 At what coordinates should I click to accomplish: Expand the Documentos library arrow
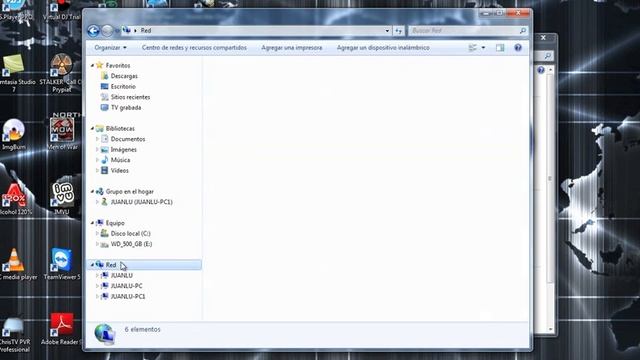click(97, 139)
